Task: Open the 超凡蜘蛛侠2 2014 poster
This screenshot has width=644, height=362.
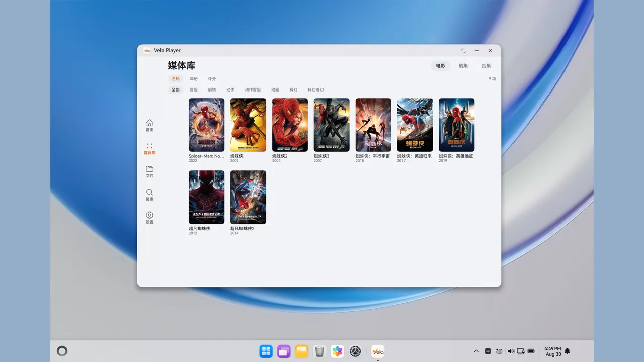Action: pos(248,197)
